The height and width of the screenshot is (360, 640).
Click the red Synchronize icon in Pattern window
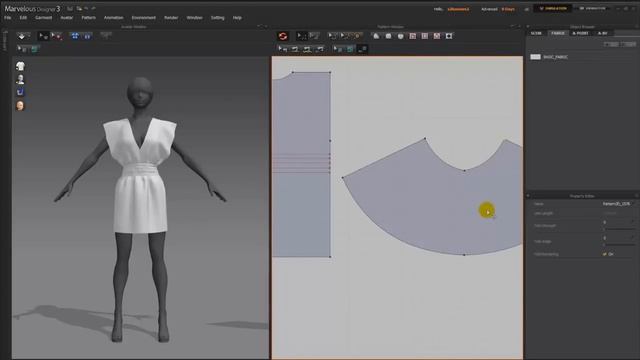(282, 36)
